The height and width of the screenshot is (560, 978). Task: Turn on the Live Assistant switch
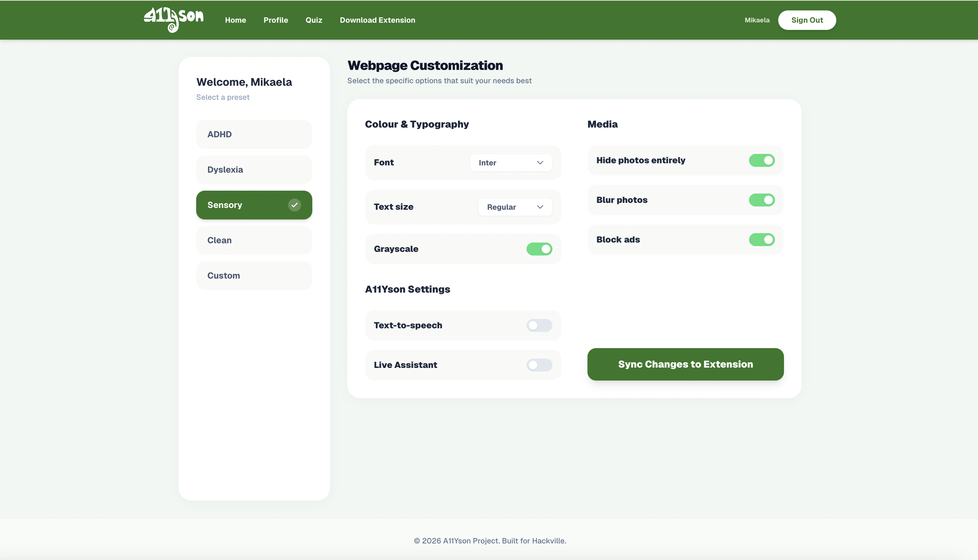coord(539,365)
